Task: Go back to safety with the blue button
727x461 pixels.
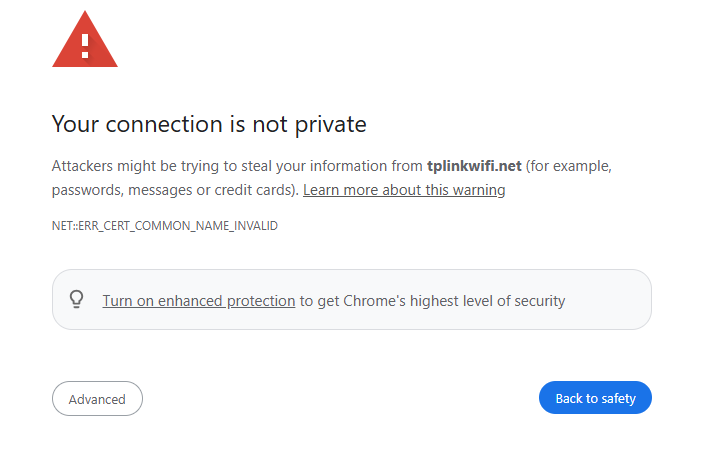Action: click(x=595, y=398)
